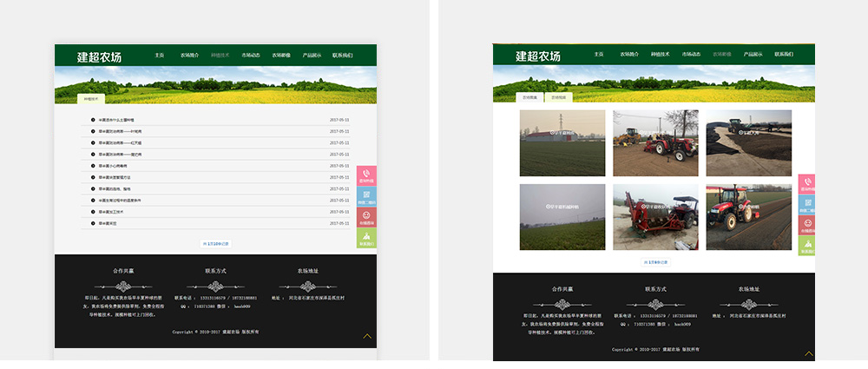868x369 pixels.
Task: Open top-middle red tractor photo thumbnail
Action: [655, 143]
